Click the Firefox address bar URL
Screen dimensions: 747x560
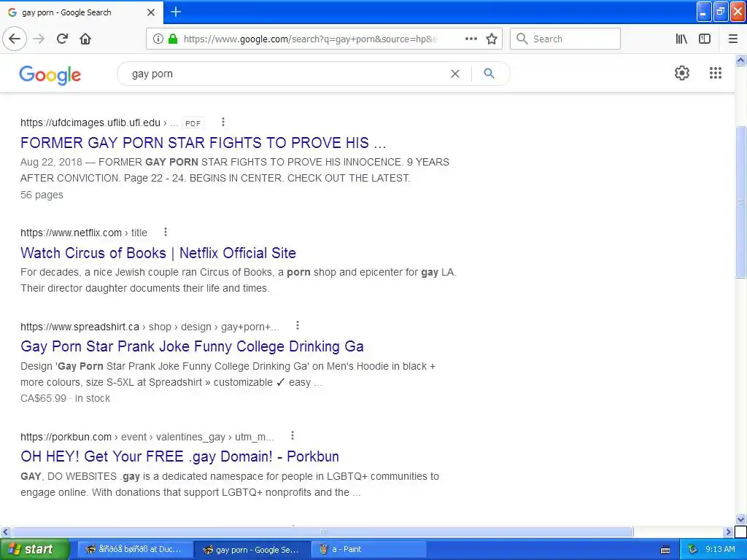click(x=309, y=39)
